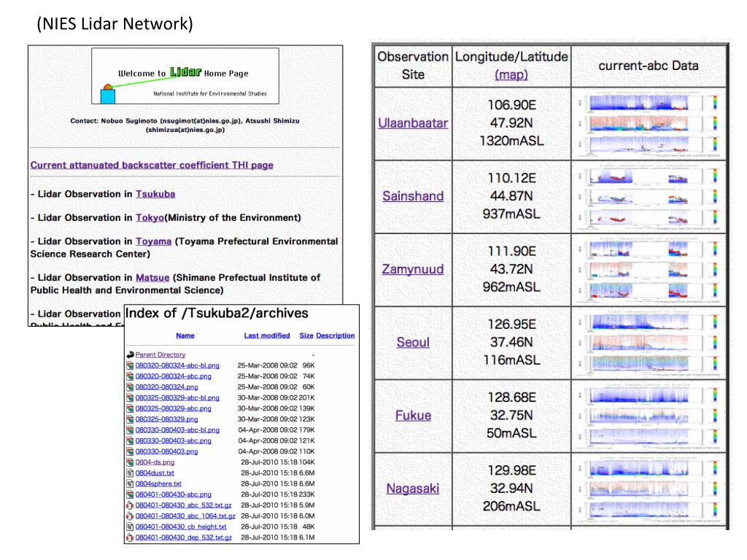Screen dimensions: 747x560
Task: Click text file icon beside 0804sphere.txt
Action: tap(130, 483)
